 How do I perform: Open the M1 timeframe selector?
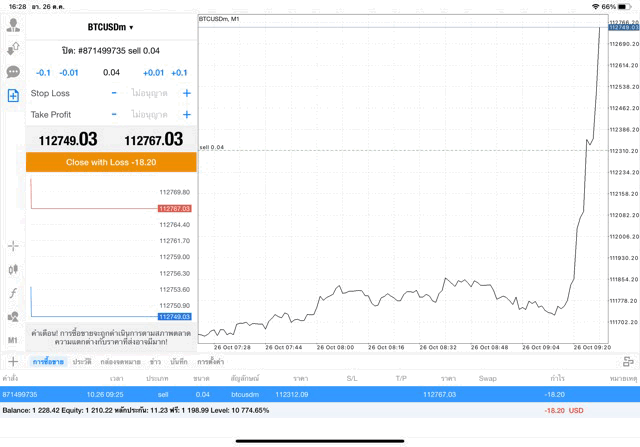pyautogui.click(x=13, y=340)
